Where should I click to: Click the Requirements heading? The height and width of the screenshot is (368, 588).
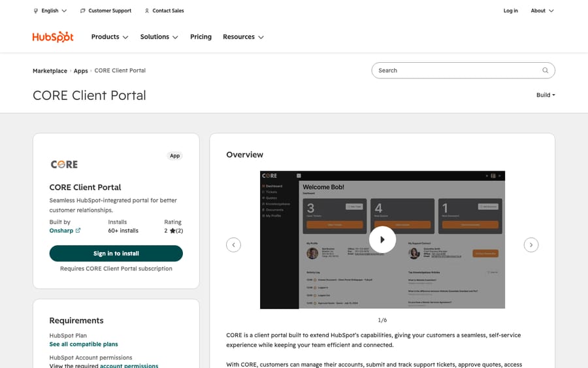click(x=76, y=320)
